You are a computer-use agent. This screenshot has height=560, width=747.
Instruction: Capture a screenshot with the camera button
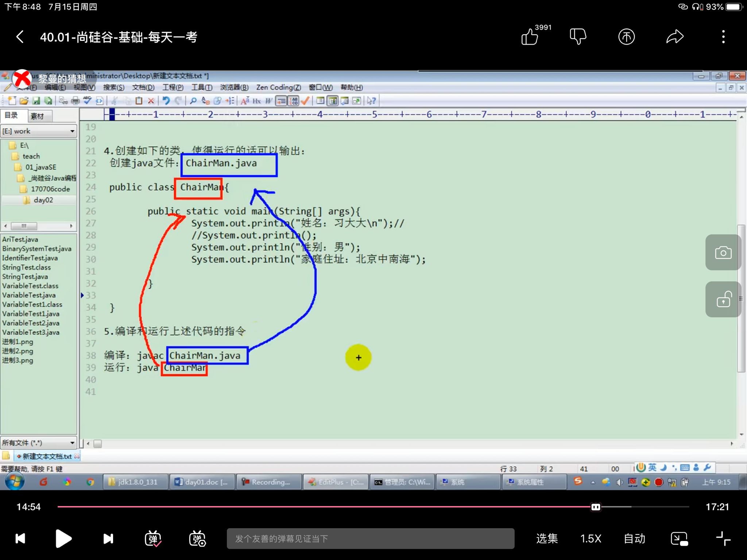coord(723,252)
